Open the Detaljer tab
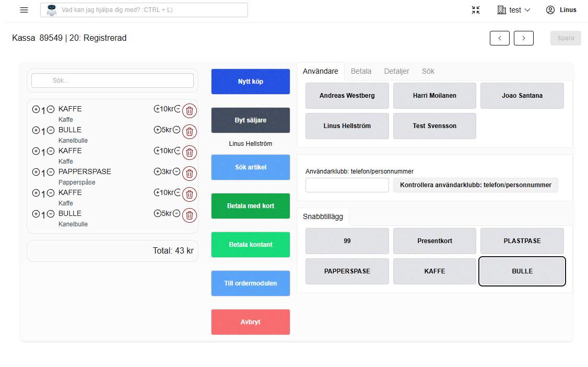 (x=397, y=71)
